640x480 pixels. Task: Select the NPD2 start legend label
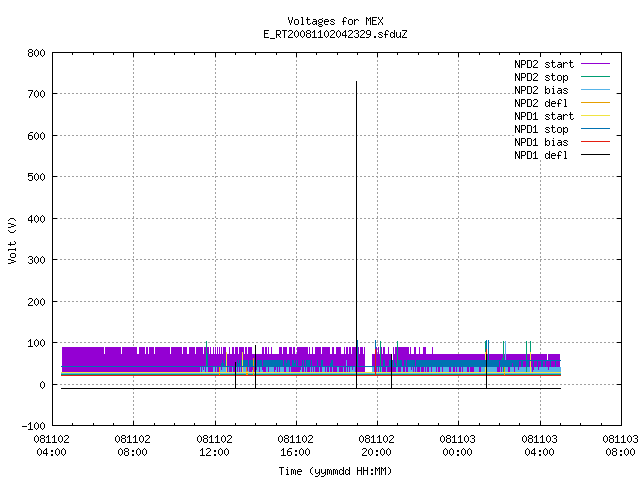(x=544, y=64)
